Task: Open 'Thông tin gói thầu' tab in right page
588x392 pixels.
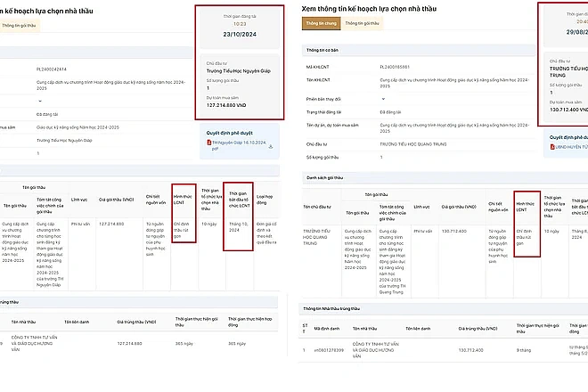Action: point(362,23)
